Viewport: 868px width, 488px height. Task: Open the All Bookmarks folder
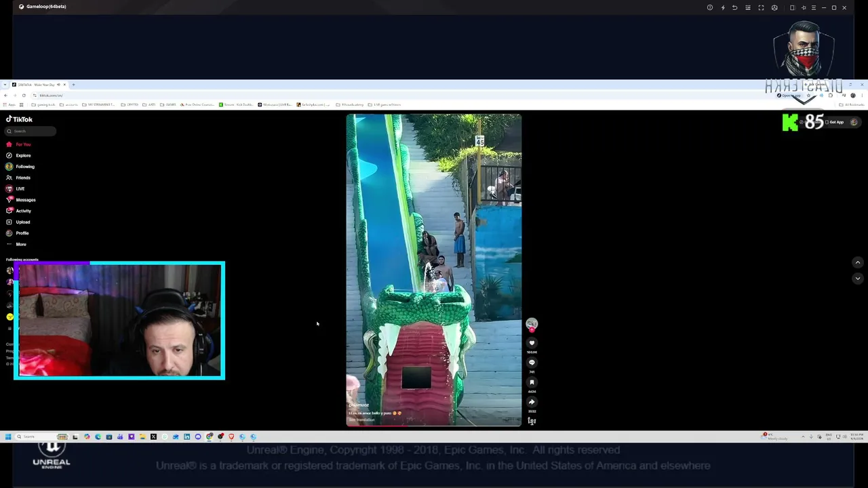(x=852, y=104)
